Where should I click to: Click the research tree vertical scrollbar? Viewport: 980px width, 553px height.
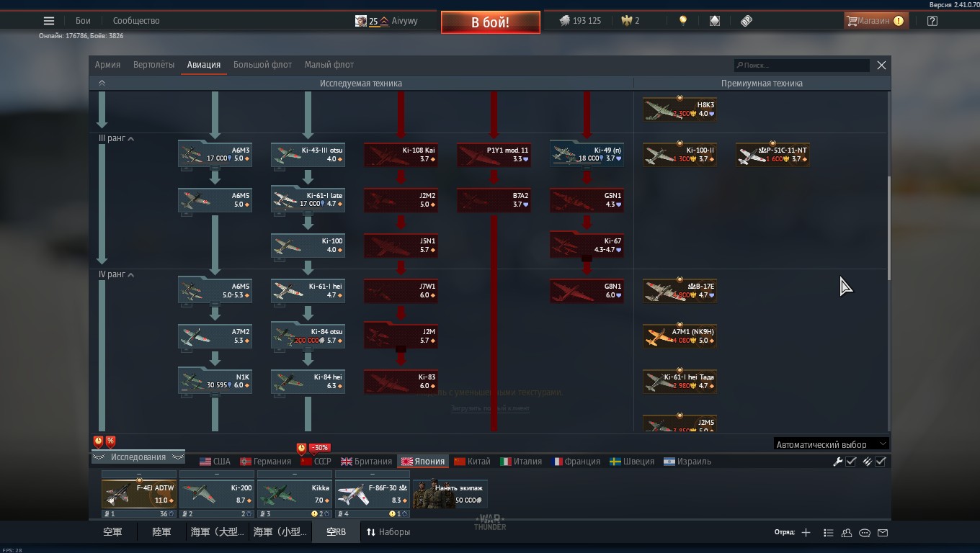pos(888,229)
